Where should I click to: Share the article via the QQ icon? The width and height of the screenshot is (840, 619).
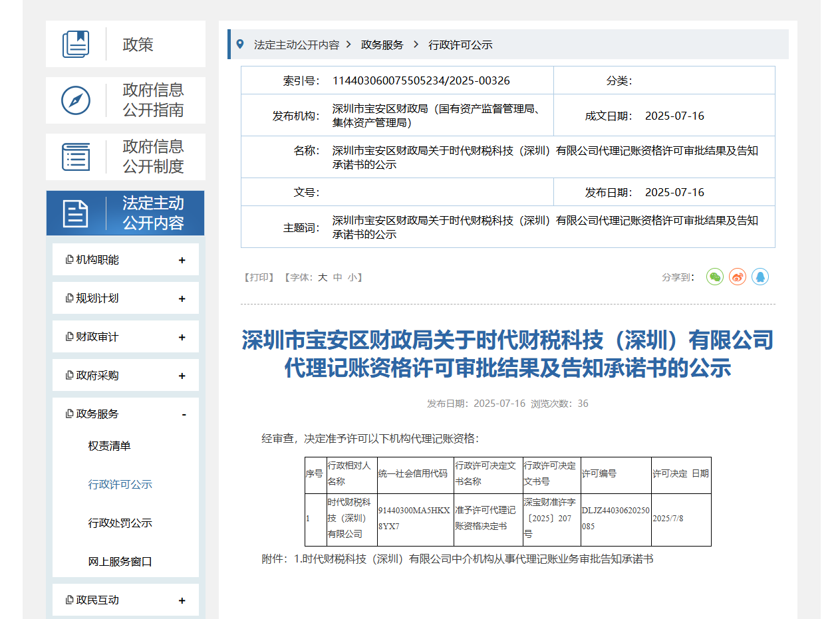pos(760,277)
